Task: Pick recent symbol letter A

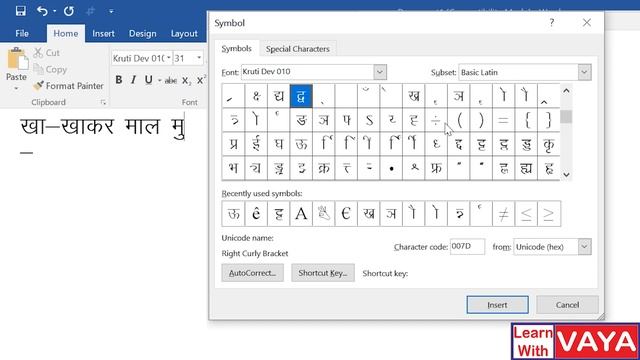Action: 301,213
